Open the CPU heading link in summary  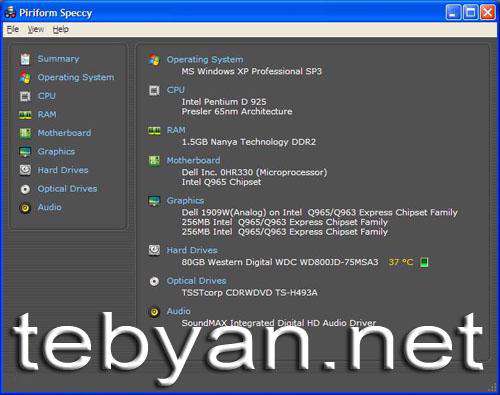(176, 90)
